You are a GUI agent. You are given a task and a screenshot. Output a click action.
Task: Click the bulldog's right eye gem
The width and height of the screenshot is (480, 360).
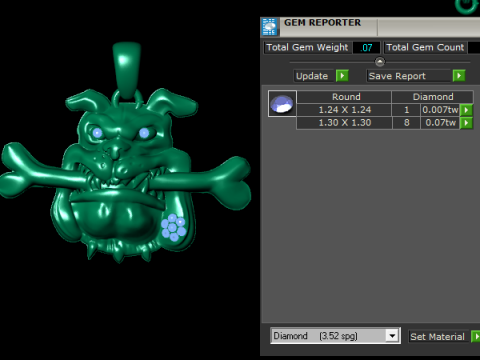coord(144,133)
